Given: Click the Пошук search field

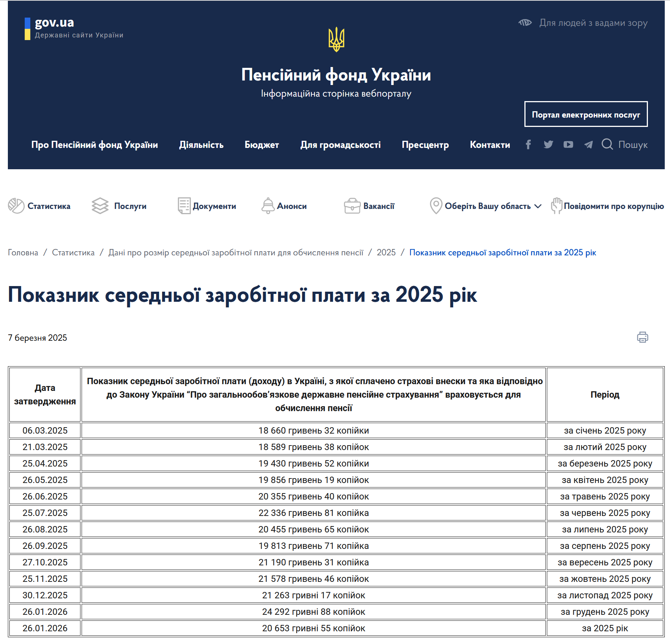Looking at the screenshot, I should (633, 145).
